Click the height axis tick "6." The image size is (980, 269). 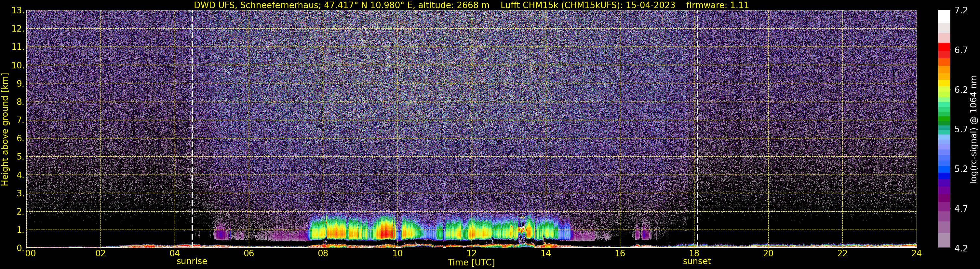pyautogui.click(x=20, y=138)
